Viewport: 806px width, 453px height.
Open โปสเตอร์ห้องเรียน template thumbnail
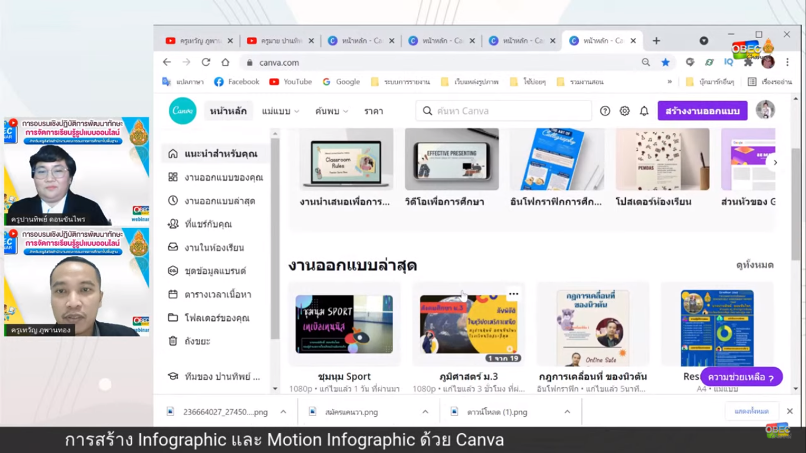click(x=663, y=159)
